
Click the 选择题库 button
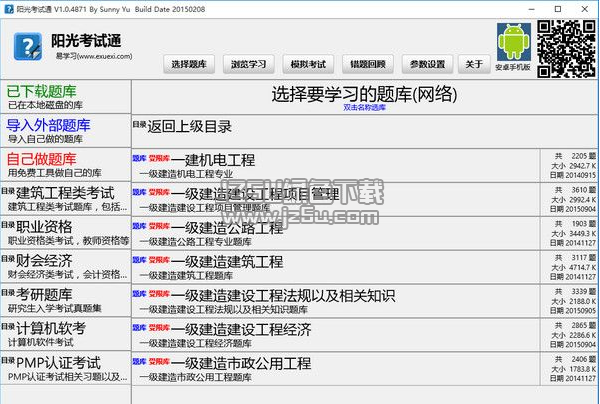(x=189, y=64)
